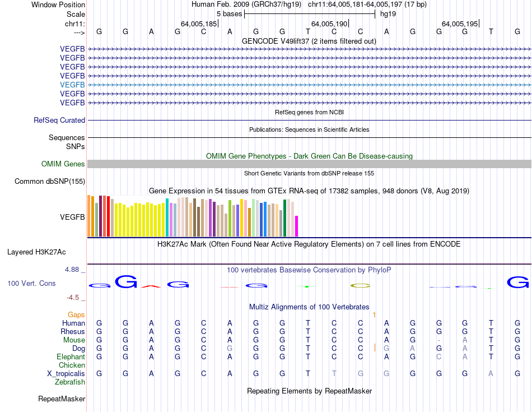Click the orange insertion bar in Dog row
Viewport: 532px width, 412px height.
pyautogui.click(x=375, y=348)
